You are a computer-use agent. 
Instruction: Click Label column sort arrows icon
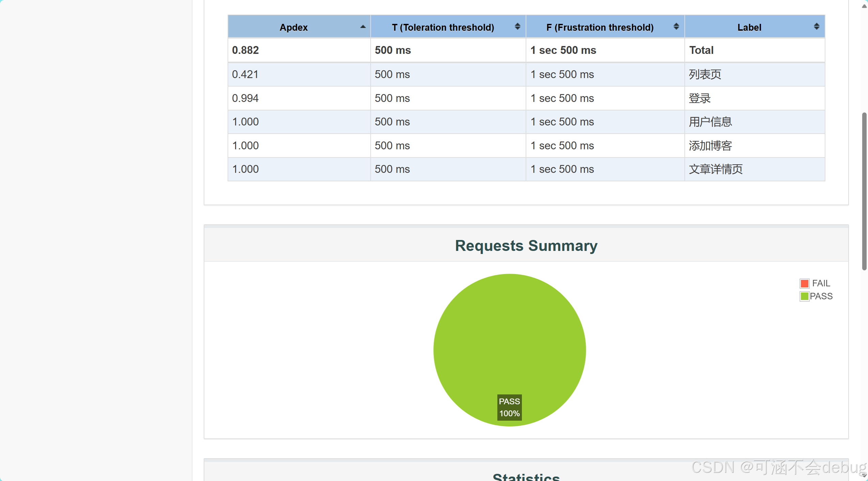[817, 27]
